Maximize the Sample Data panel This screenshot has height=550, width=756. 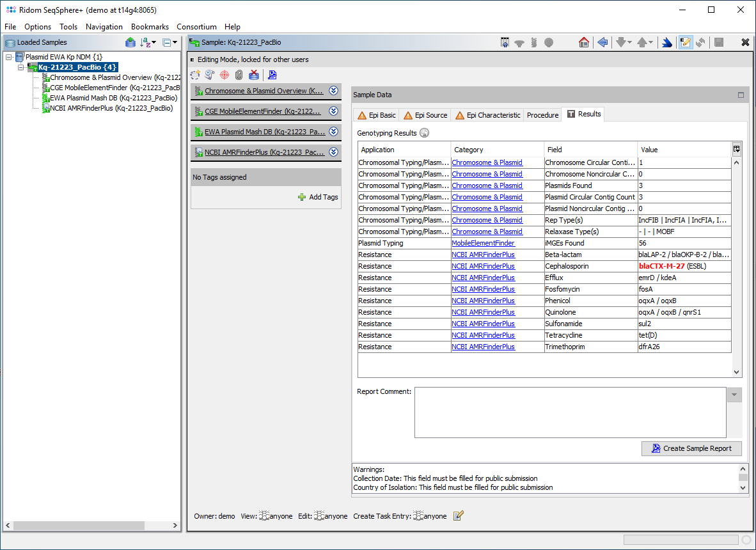coord(741,95)
